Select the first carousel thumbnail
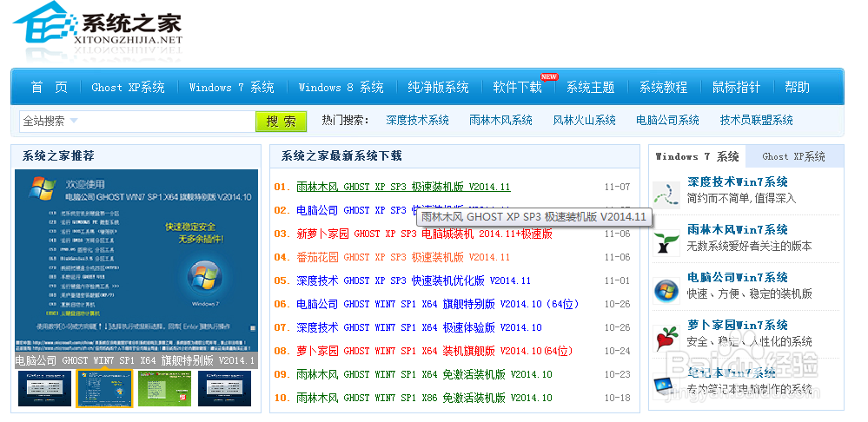 pos(44,389)
